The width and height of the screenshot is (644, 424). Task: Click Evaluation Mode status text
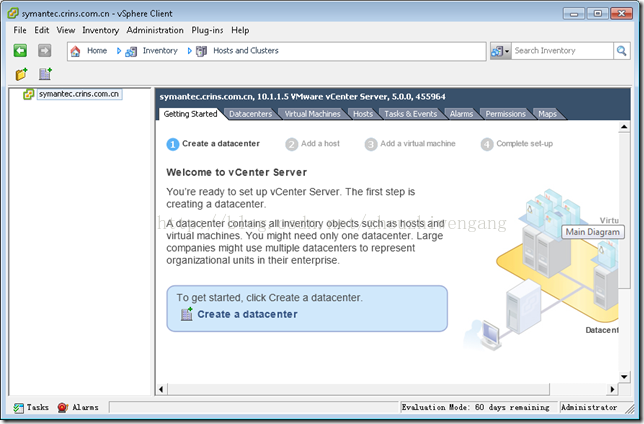click(475, 407)
